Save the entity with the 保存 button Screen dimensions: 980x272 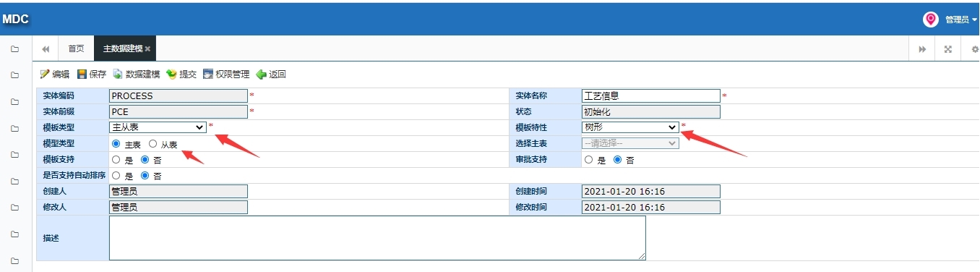92,74
